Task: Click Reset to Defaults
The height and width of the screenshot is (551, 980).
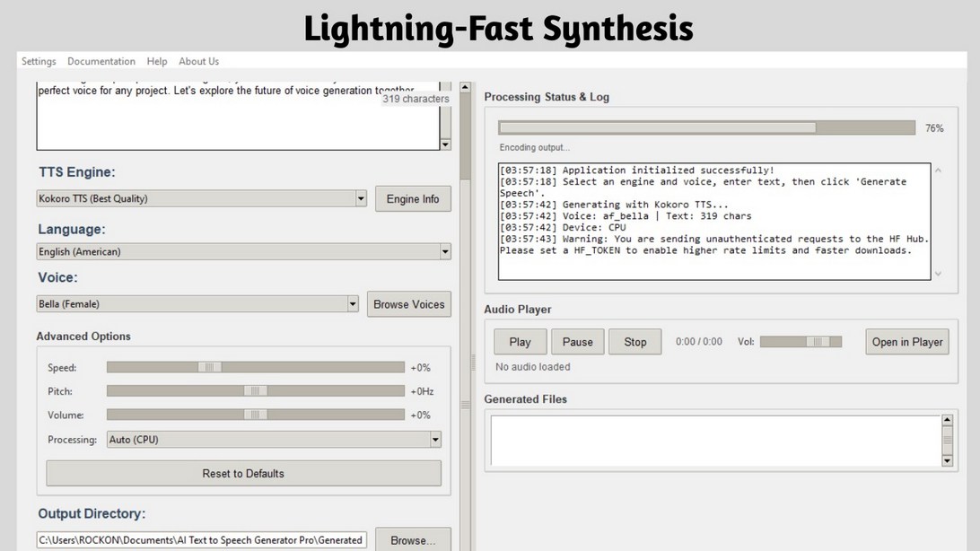Action: pos(242,473)
